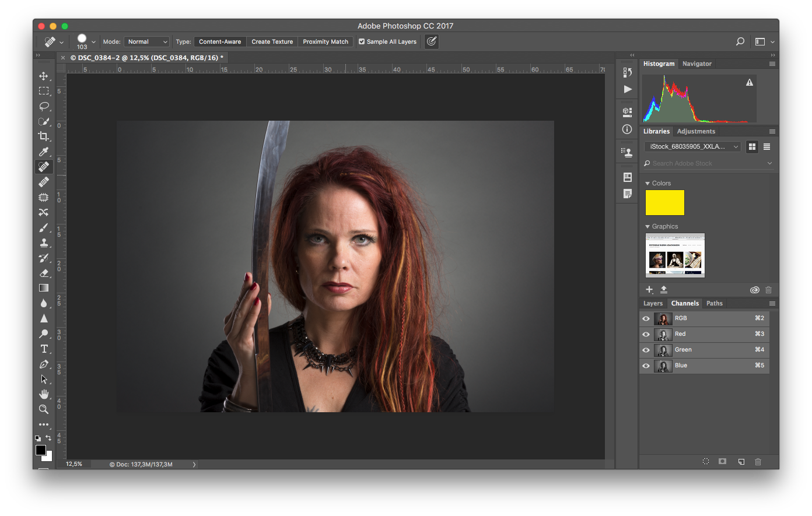This screenshot has height=516, width=812.
Task: Choose Proximity Match type button
Action: point(325,42)
